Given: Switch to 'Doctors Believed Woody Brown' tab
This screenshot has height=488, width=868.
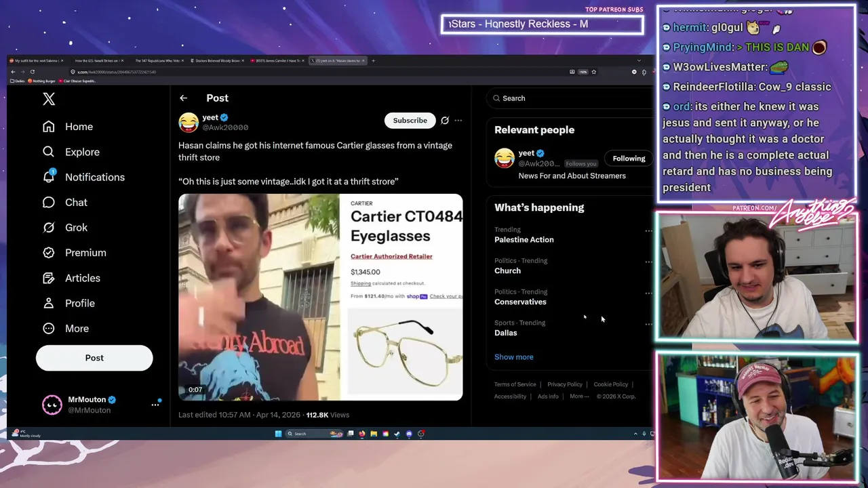Looking at the screenshot, I should 218,60.
